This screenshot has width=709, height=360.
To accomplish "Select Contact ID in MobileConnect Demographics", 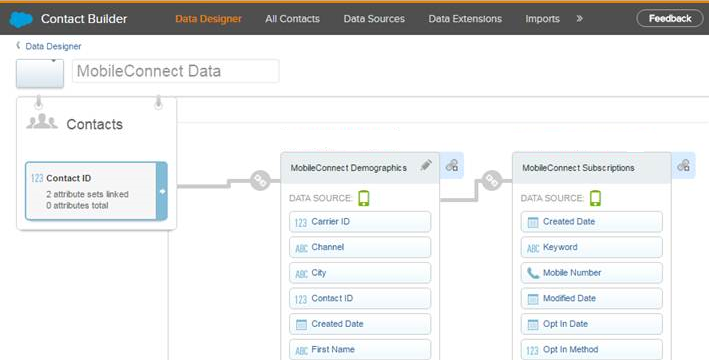I will [x=360, y=298].
